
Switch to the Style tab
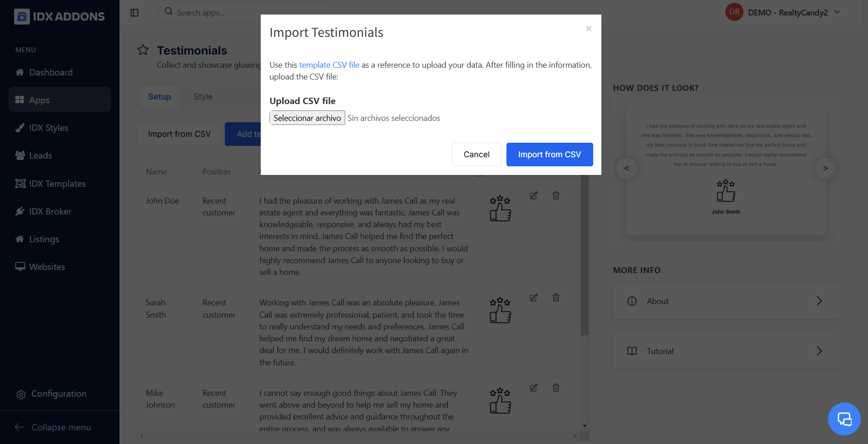203,97
